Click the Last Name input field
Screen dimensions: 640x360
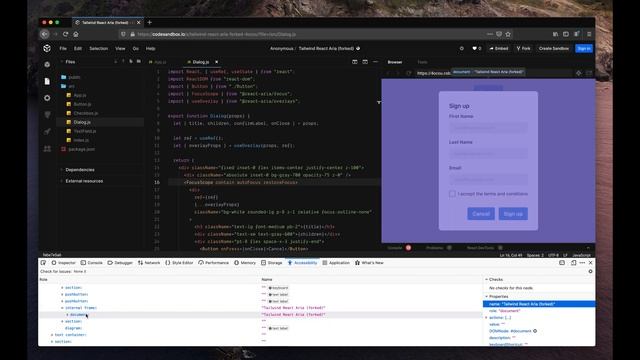pyautogui.click(x=488, y=153)
